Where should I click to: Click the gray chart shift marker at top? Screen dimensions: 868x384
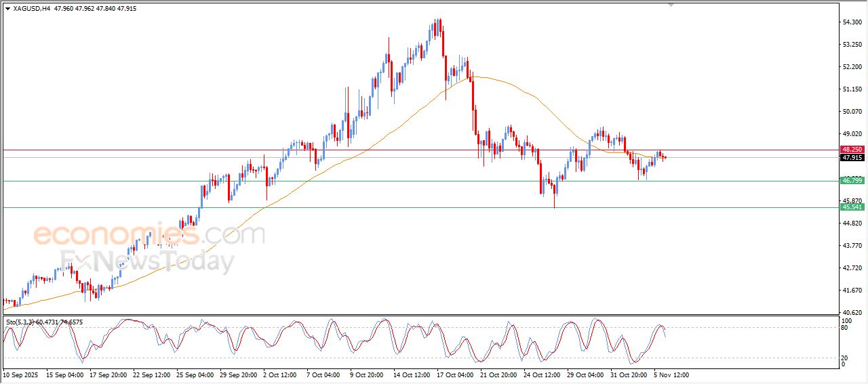tap(671, 5)
